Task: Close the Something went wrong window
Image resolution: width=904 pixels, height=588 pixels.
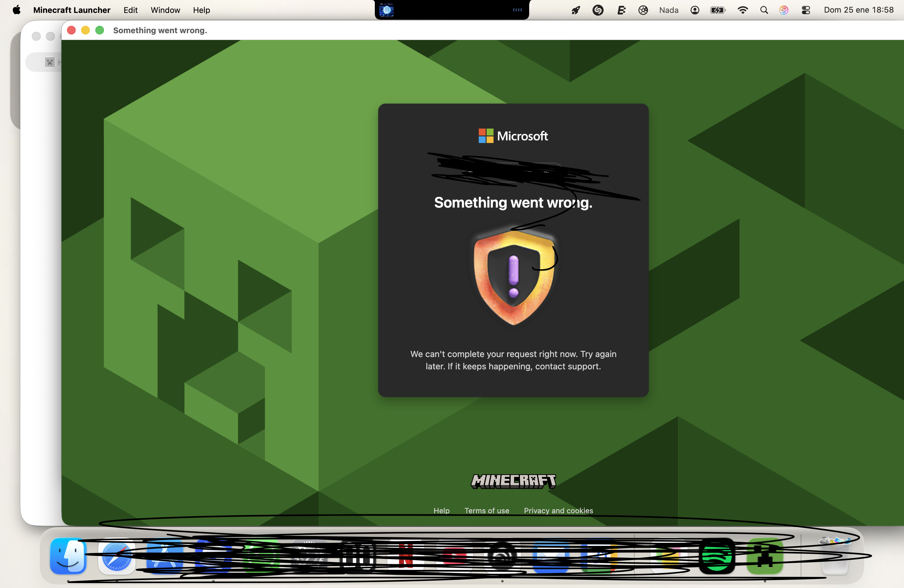Action: pos(71,30)
